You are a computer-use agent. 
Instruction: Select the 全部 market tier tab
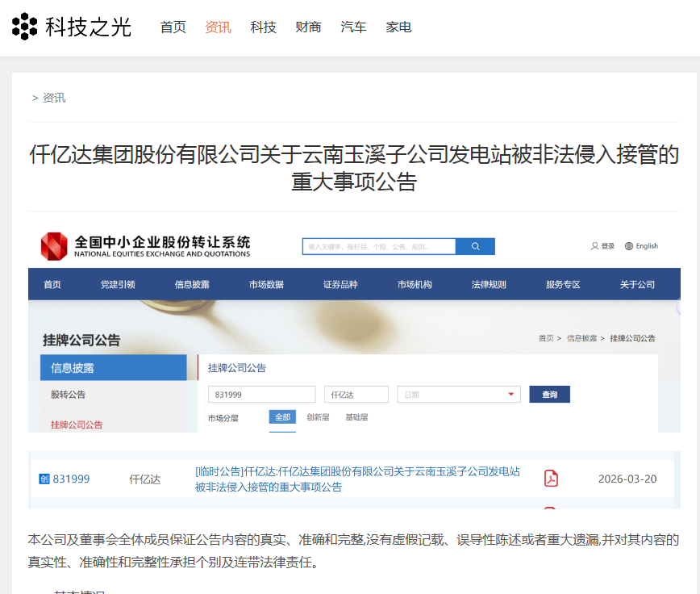(x=282, y=417)
